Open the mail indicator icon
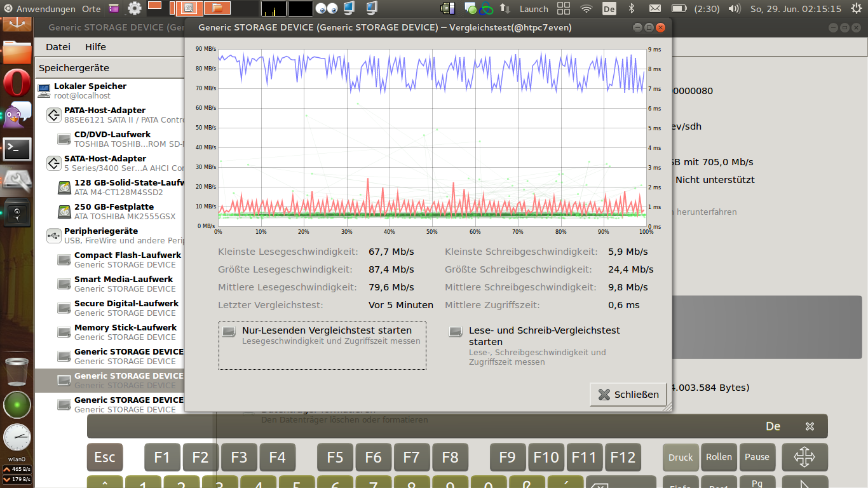This screenshot has height=488, width=868. (x=654, y=9)
